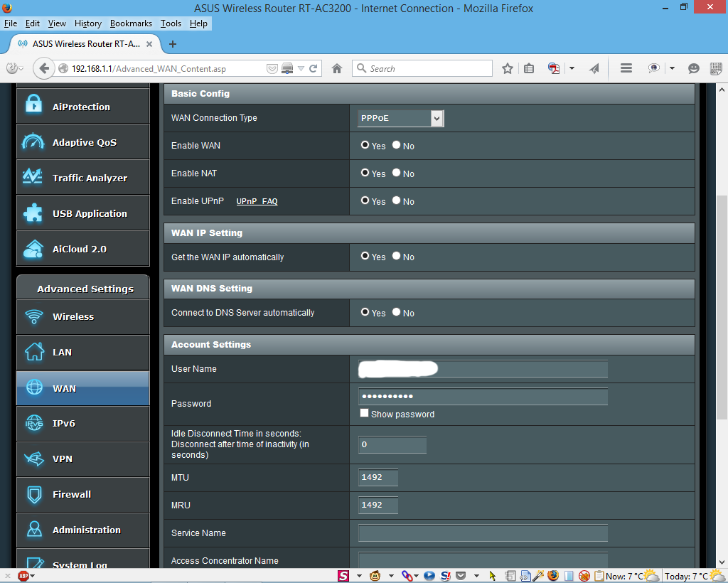Click the Adblock Plus ABP icon
Viewport: 728px width, 583px height.
[23, 576]
